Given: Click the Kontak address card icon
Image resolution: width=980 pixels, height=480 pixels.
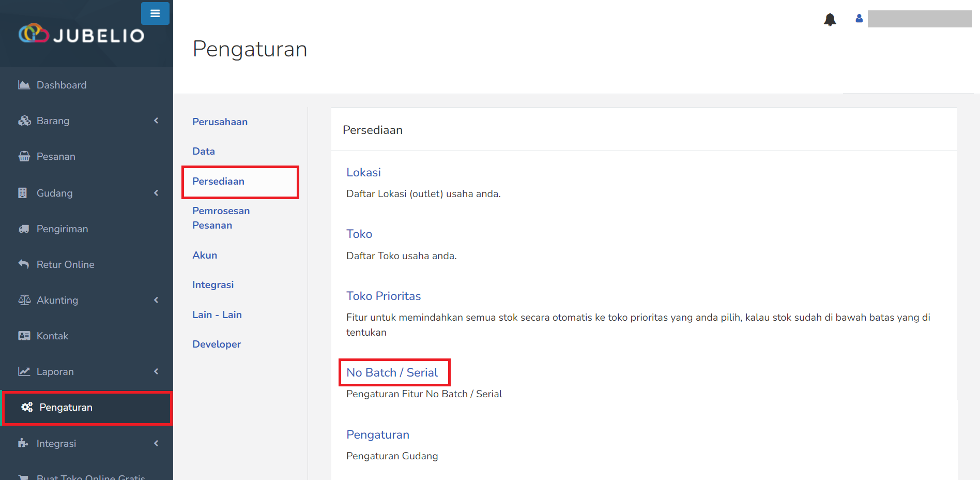Looking at the screenshot, I should click(24, 336).
